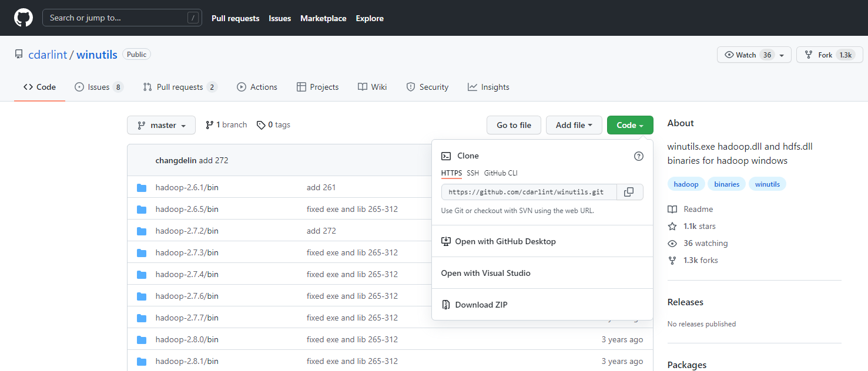This screenshot has height=371, width=868.
Task: Switch to the Issues tab
Action: [x=99, y=87]
